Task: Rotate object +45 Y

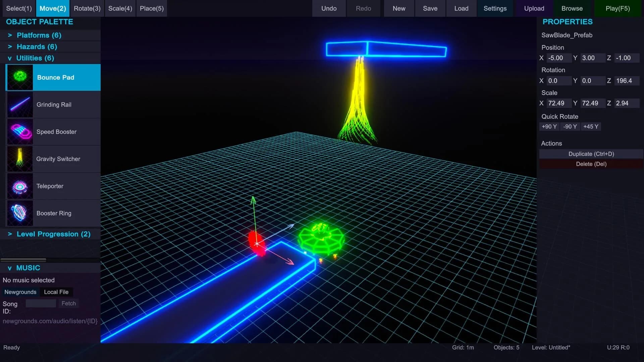Action: tap(591, 127)
